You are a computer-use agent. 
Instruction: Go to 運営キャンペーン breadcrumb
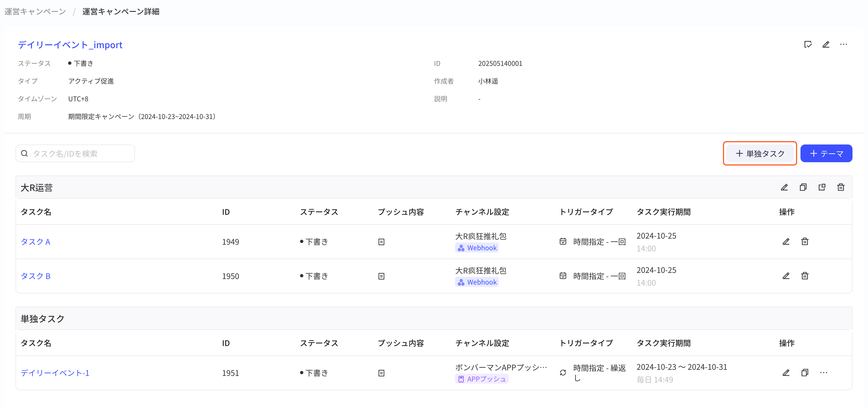coord(35,11)
